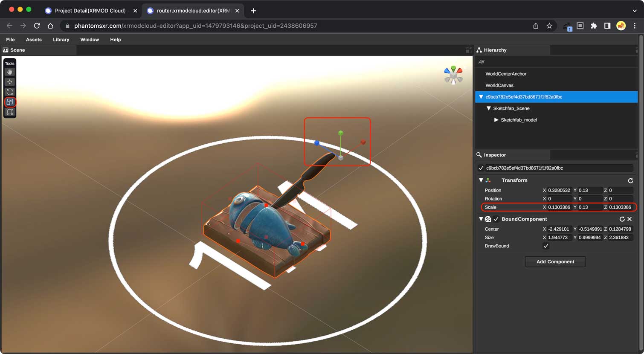Edit the Size Y field

tap(590, 238)
